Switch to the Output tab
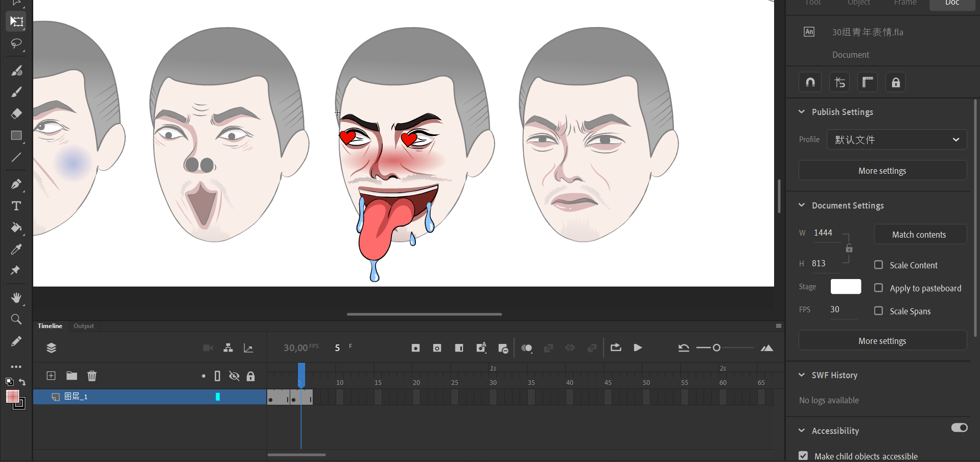Image resolution: width=980 pixels, height=462 pixels. coord(83,326)
